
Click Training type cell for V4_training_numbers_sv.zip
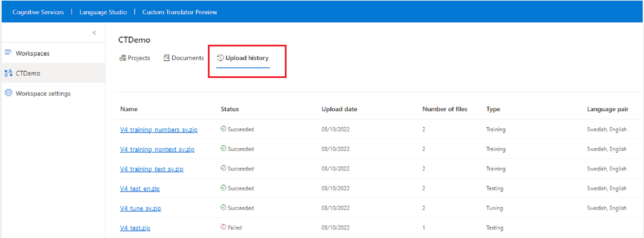(x=496, y=130)
